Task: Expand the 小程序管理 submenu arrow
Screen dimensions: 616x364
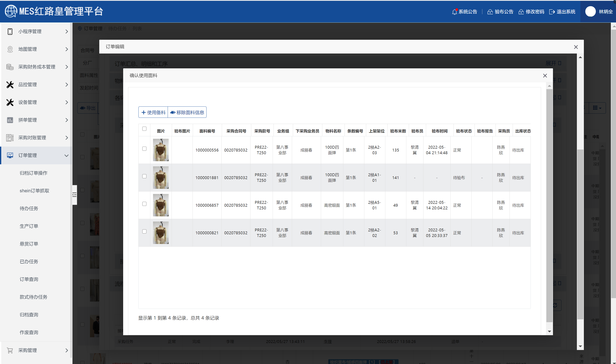Action: coord(67,31)
